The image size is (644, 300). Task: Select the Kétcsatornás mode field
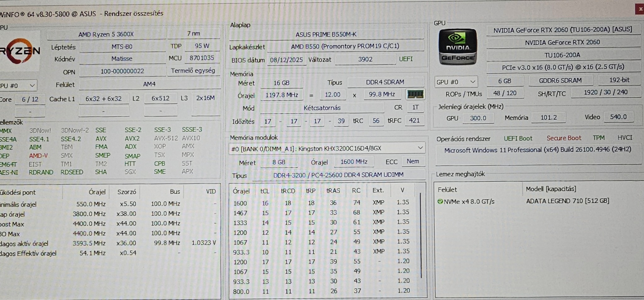(322, 108)
